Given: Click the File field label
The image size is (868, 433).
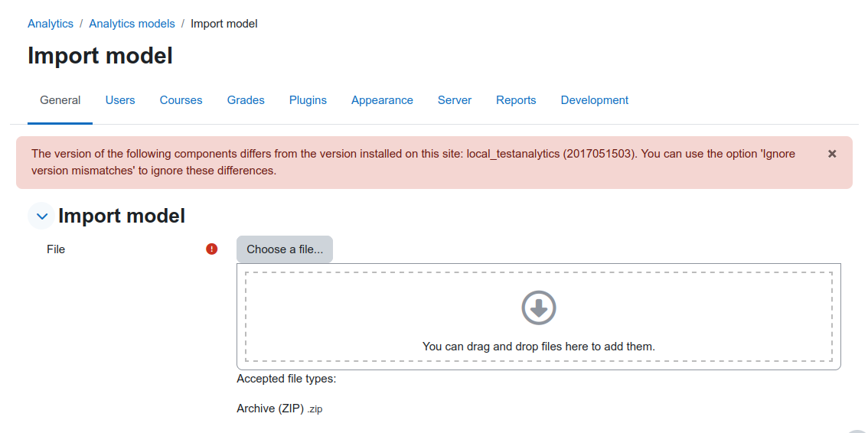Looking at the screenshot, I should point(56,249).
